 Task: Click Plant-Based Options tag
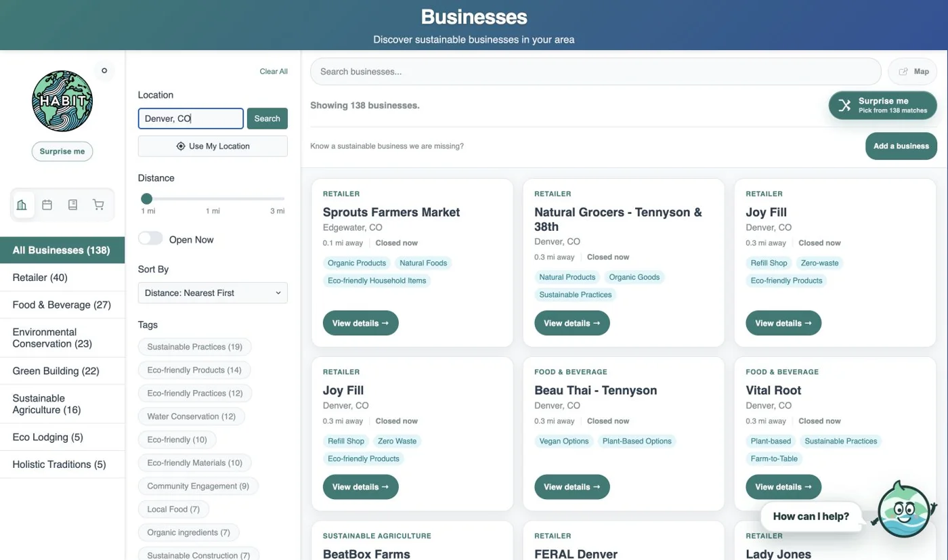coord(637,441)
